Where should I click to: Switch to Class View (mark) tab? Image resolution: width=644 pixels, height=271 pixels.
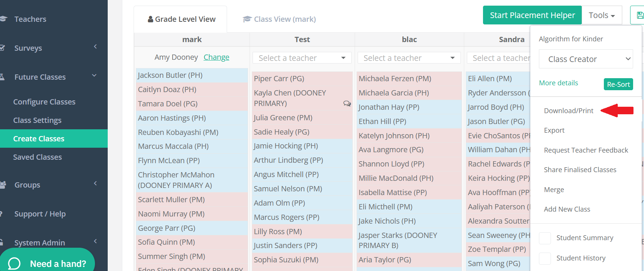pyautogui.click(x=279, y=19)
